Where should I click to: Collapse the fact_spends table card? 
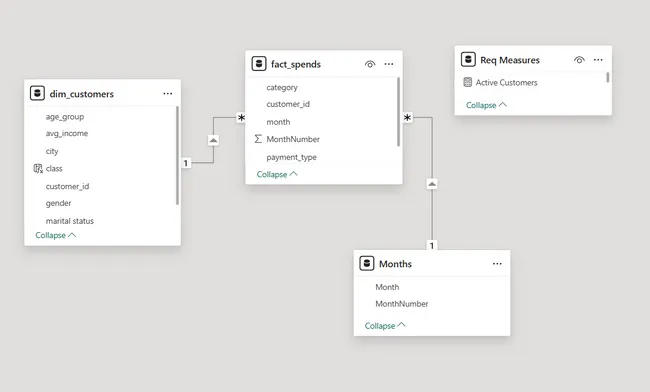point(277,174)
